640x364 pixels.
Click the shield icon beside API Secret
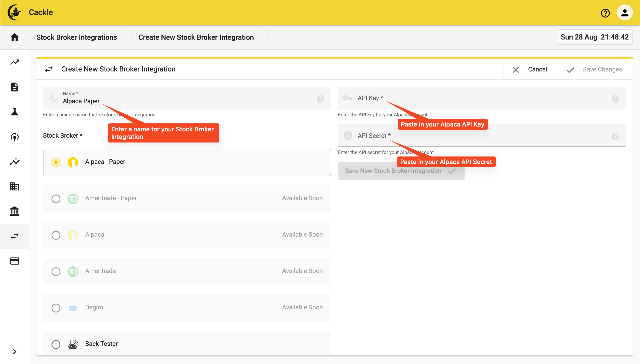click(348, 135)
